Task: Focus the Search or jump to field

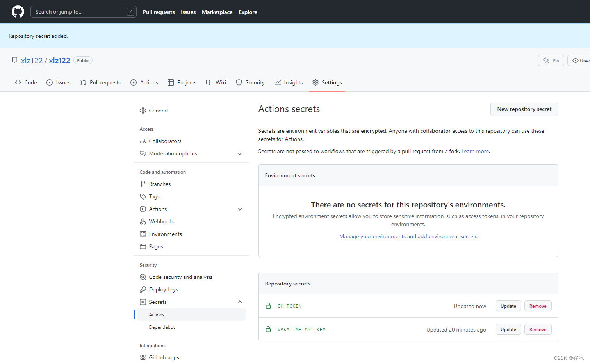Action: click(x=84, y=12)
